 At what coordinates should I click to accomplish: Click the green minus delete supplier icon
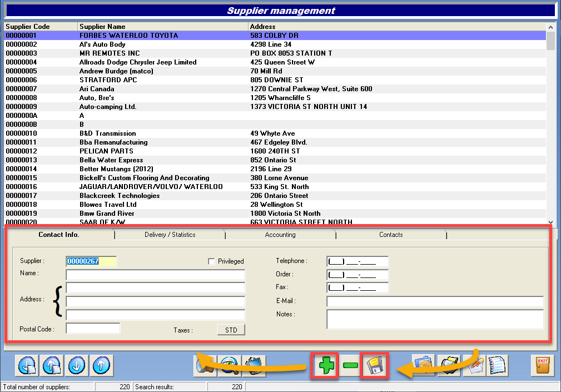tap(350, 365)
